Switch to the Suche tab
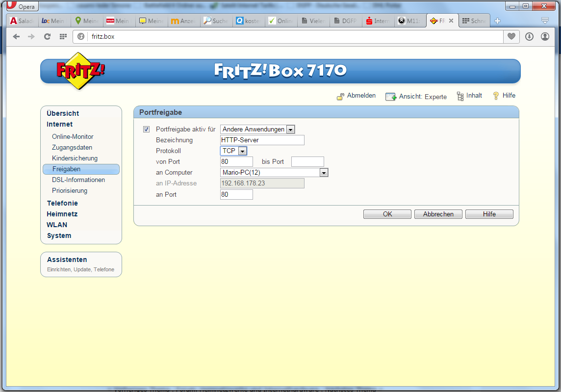 pos(216,21)
